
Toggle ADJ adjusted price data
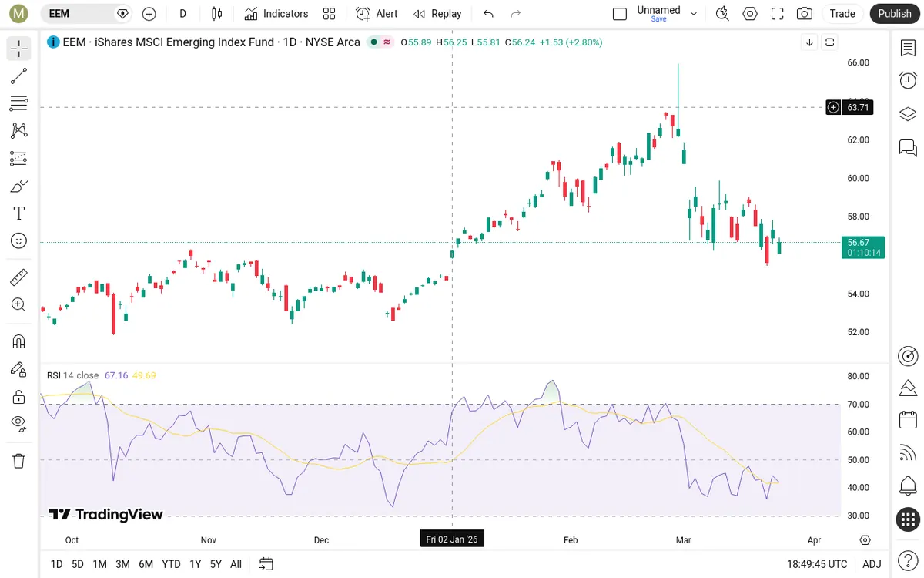click(872, 564)
